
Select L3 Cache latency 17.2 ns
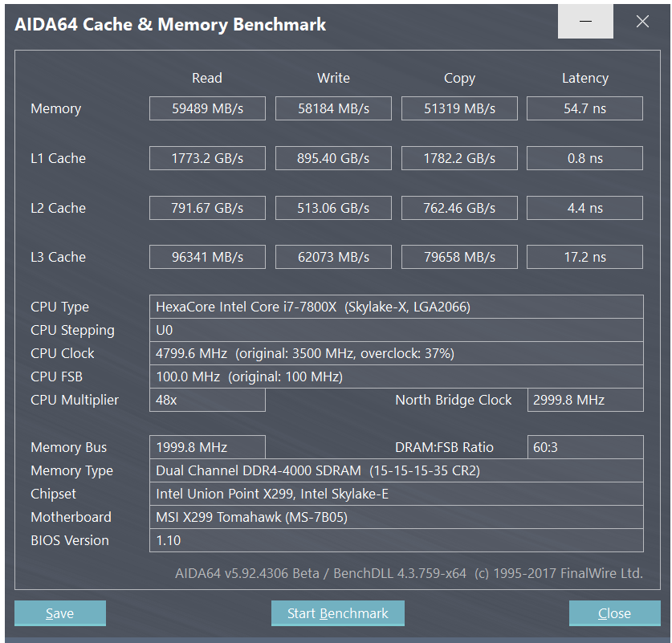pos(585,257)
